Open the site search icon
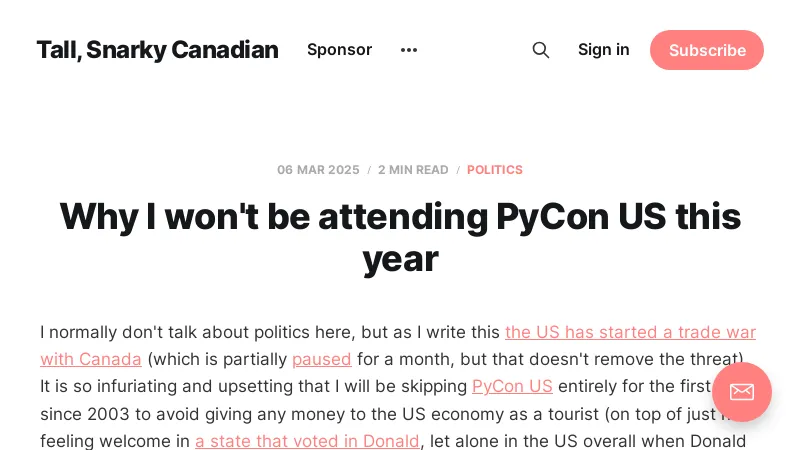The image size is (800, 450). [x=540, y=50]
